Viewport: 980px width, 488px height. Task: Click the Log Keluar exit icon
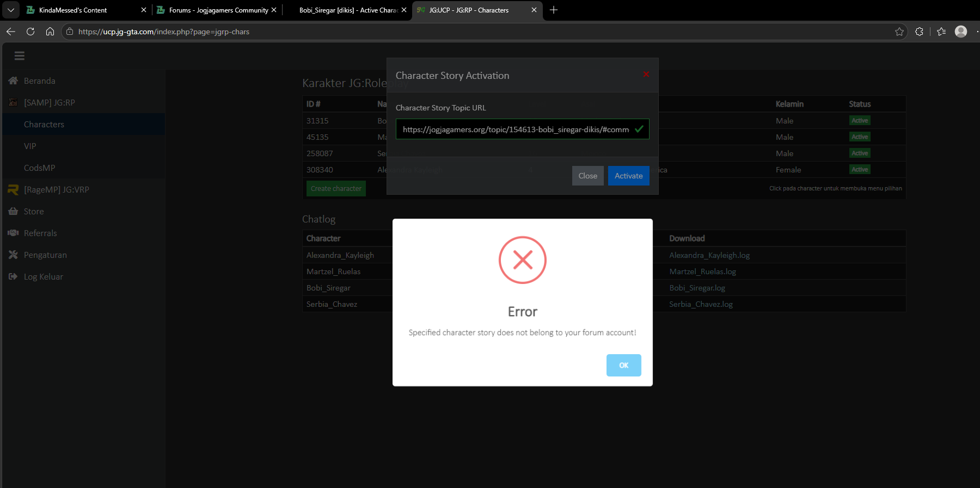pyautogui.click(x=13, y=276)
